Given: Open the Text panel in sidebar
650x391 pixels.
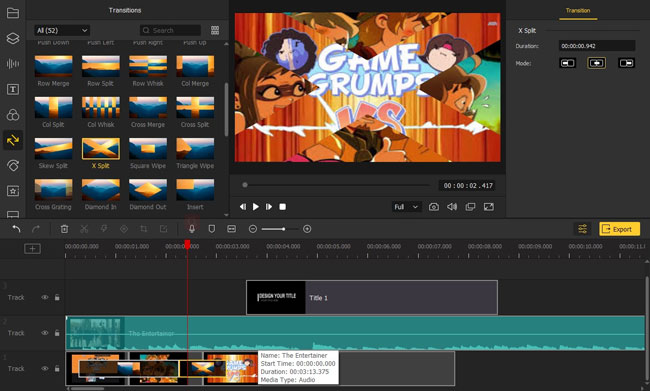Looking at the screenshot, I should pos(13,89).
